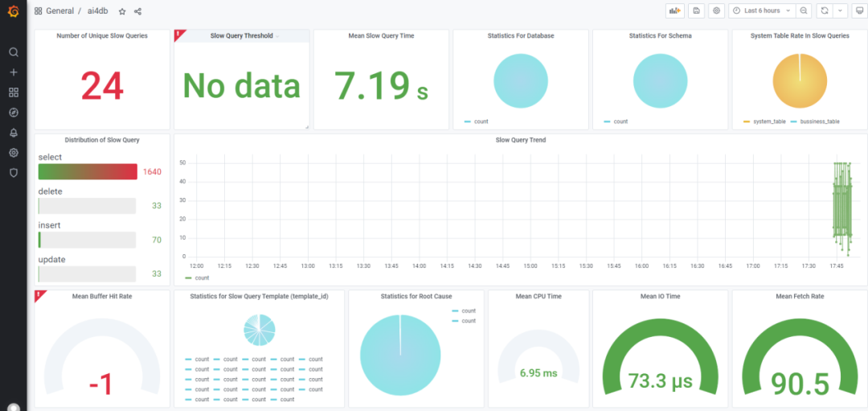Open the Mean IO Time panel title menu
This screenshot has height=411, width=868.
(660, 296)
